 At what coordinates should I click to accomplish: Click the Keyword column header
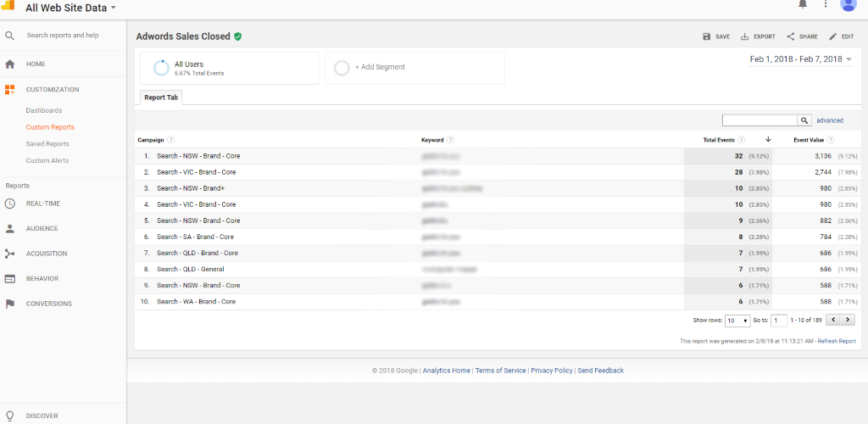(432, 140)
